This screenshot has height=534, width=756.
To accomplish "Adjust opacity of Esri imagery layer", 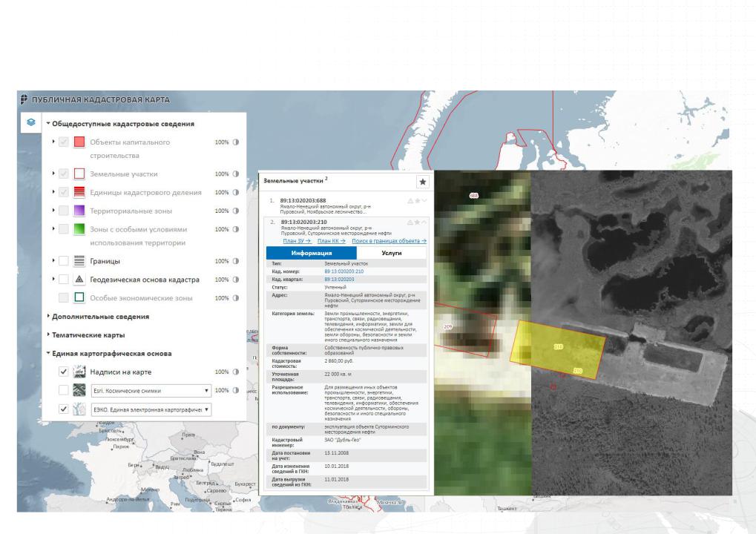I will tap(236, 390).
